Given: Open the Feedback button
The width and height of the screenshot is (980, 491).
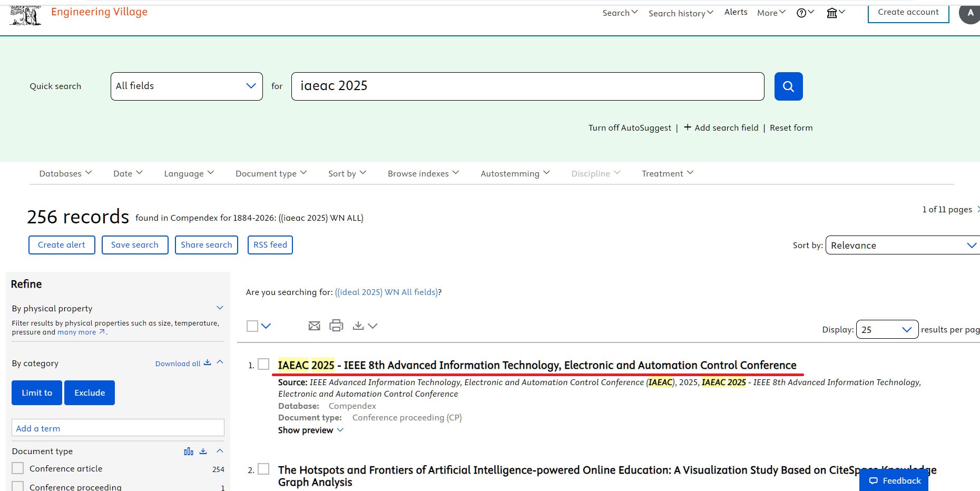Looking at the screenshot, I should (894, 480).
